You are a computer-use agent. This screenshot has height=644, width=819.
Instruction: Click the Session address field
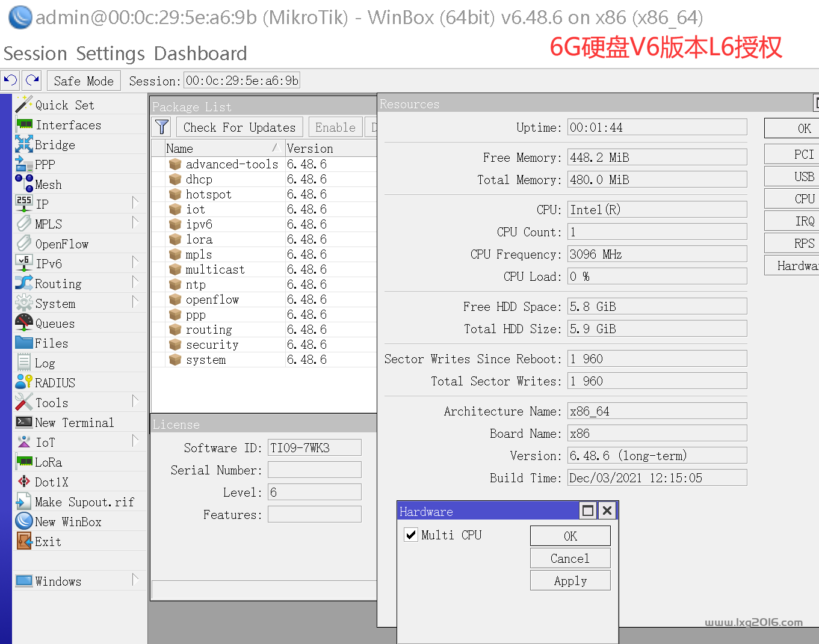tap(242, 81)
